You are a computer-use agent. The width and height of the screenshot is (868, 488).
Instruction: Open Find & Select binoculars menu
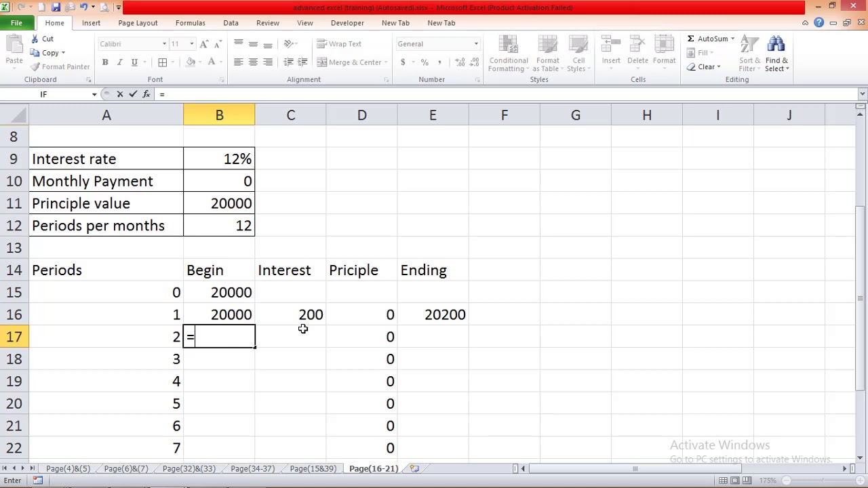pyautogui.click(x=776, y=54)
